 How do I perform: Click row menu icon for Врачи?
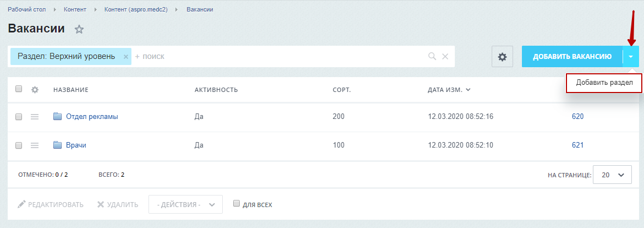click(x=35, y=145)
